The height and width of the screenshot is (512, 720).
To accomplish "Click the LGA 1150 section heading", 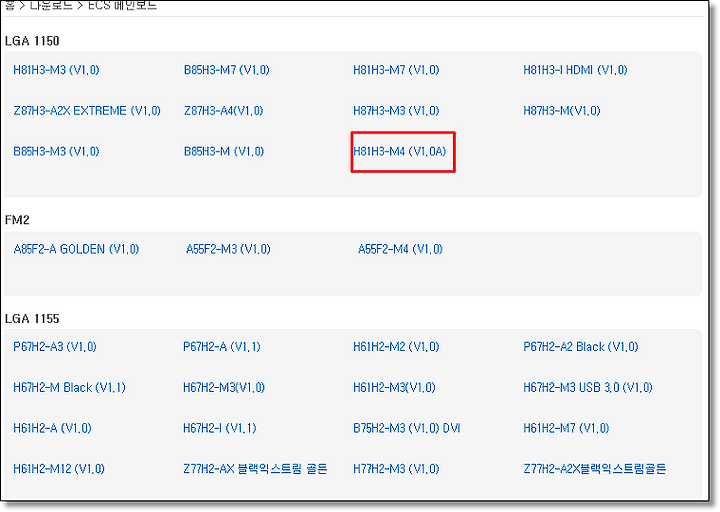I will point(32,41).
